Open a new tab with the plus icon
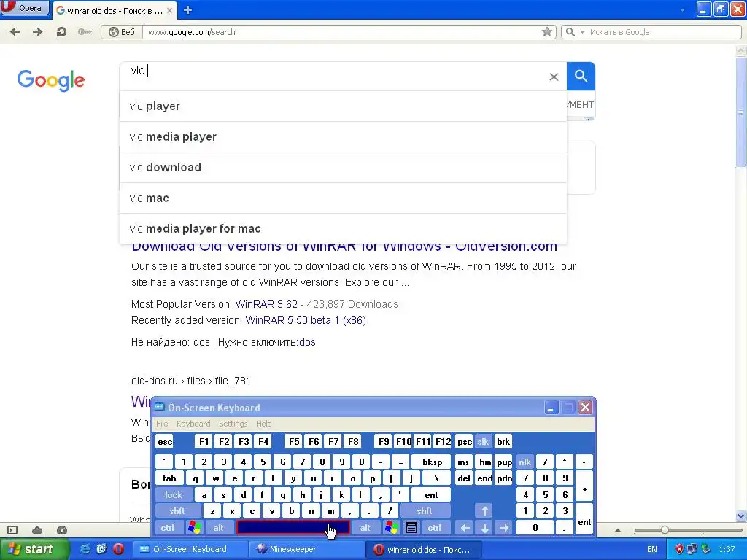Image resolution: width=747 pixels, height=560 pixels. pyautogui.click(x=187, y=10)
